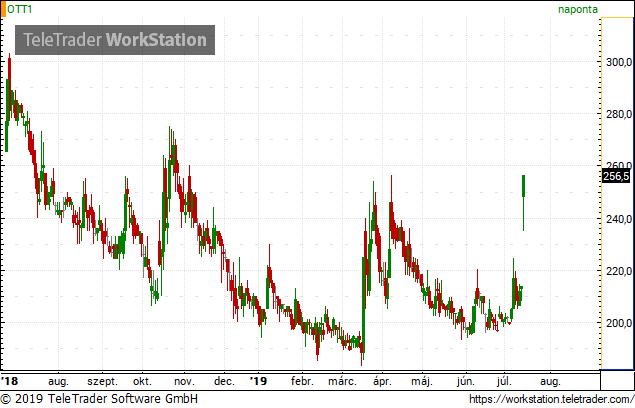Click the '19 year marker on time axis
The height and width of the screenshot is (408, 635).
[x=258, y=381]
